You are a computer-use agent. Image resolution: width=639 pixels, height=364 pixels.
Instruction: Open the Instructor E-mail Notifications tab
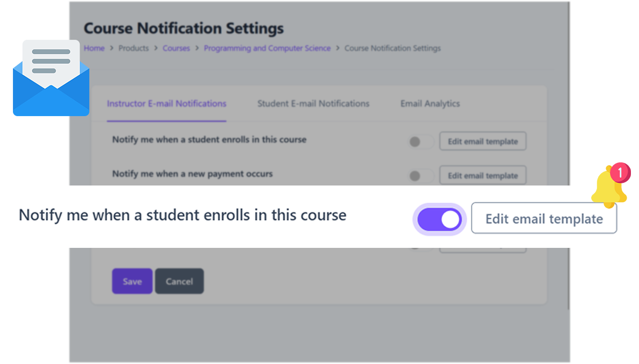166,104
